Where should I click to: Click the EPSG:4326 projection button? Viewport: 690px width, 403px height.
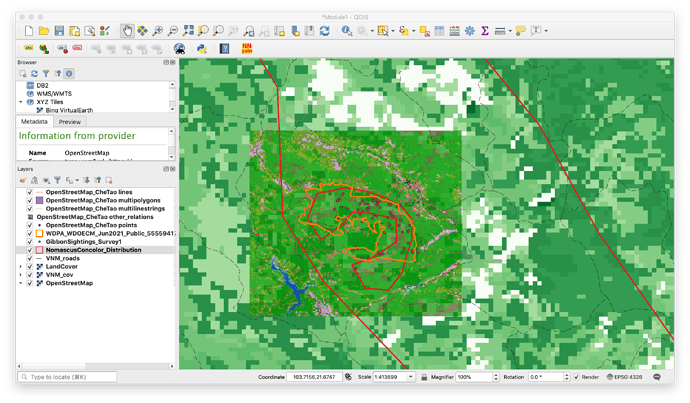pos(624,377)
